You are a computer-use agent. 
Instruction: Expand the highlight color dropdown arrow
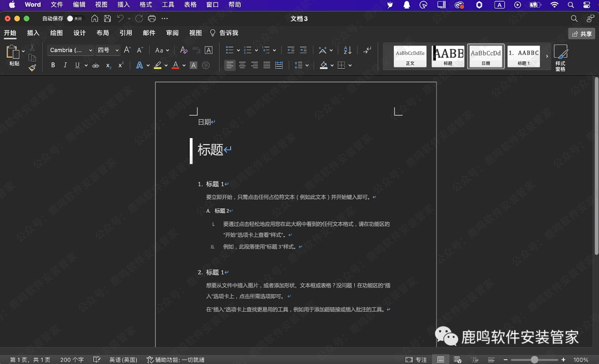pyautogui.click(x=166, y=65)
